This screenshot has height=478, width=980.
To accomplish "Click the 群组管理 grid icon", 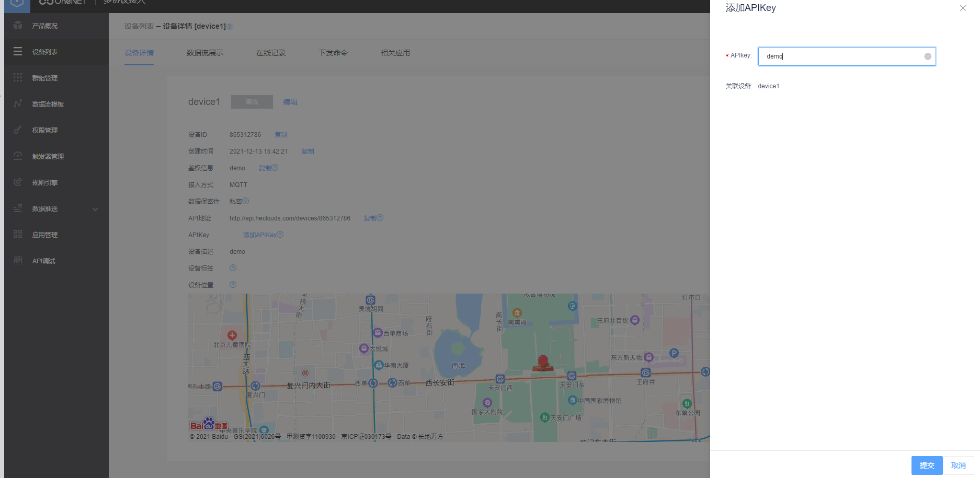I will [18, 78].
